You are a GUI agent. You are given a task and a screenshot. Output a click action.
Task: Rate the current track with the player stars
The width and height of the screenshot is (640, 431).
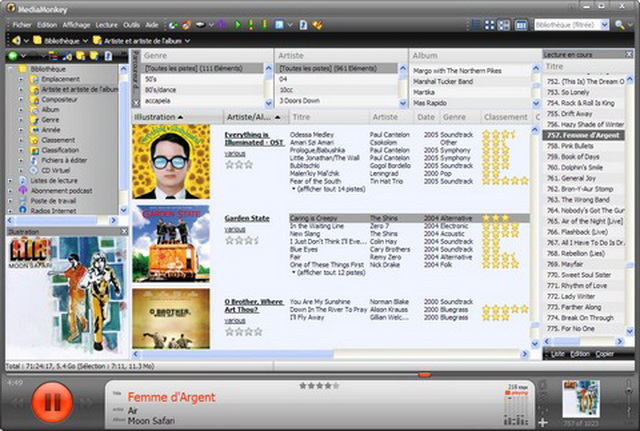click(319, 385)
